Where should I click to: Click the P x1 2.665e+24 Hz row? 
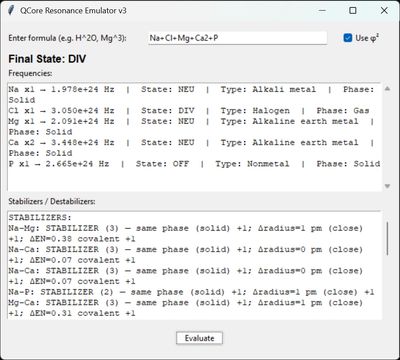(x=194, y=164)
